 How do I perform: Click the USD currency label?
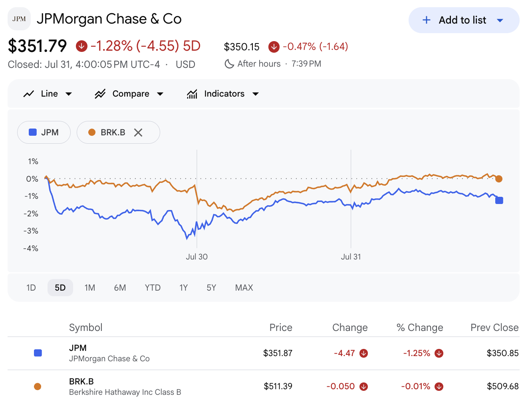tap(185, 64)
